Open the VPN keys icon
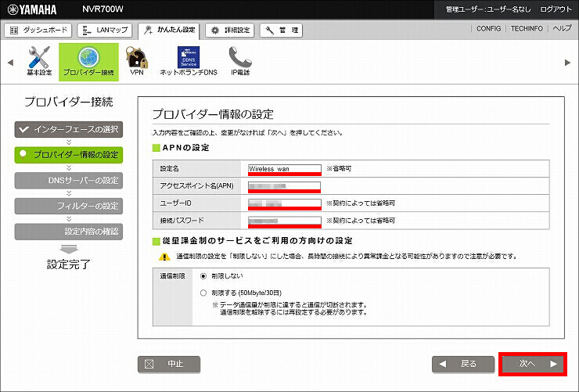This screenshot has width=579, height=392. (137, 61)
